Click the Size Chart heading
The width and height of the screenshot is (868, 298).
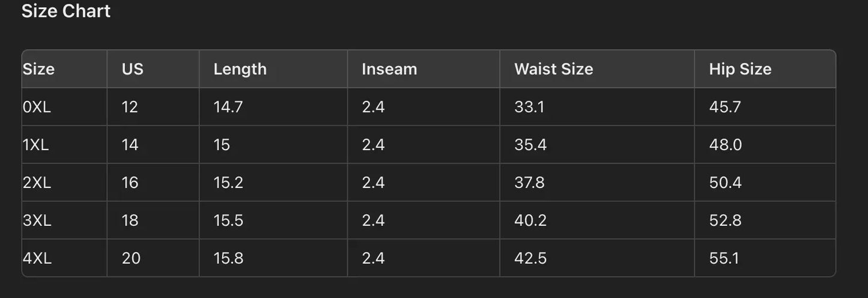[66, 11]
